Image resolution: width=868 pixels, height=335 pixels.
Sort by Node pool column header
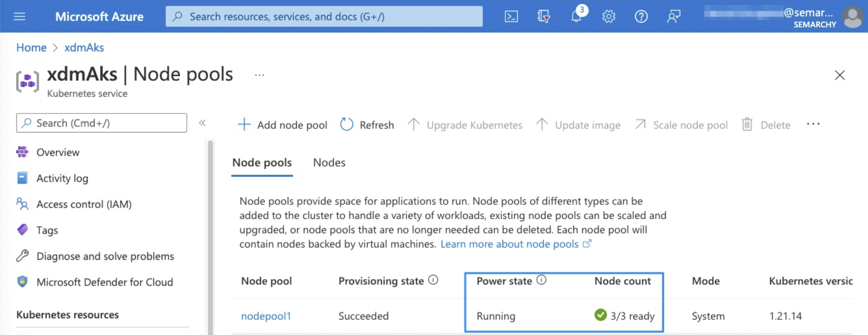[267, 281]
